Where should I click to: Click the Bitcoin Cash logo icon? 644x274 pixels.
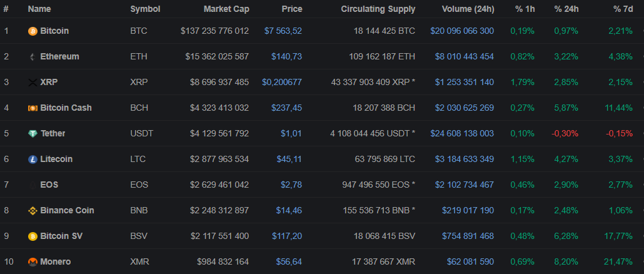[33, 108]
